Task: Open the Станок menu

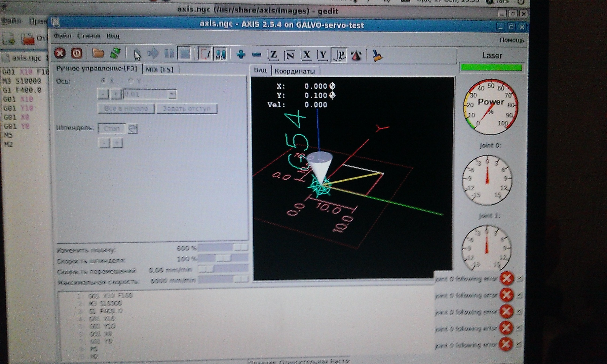Action: click(x=89, y=36)
